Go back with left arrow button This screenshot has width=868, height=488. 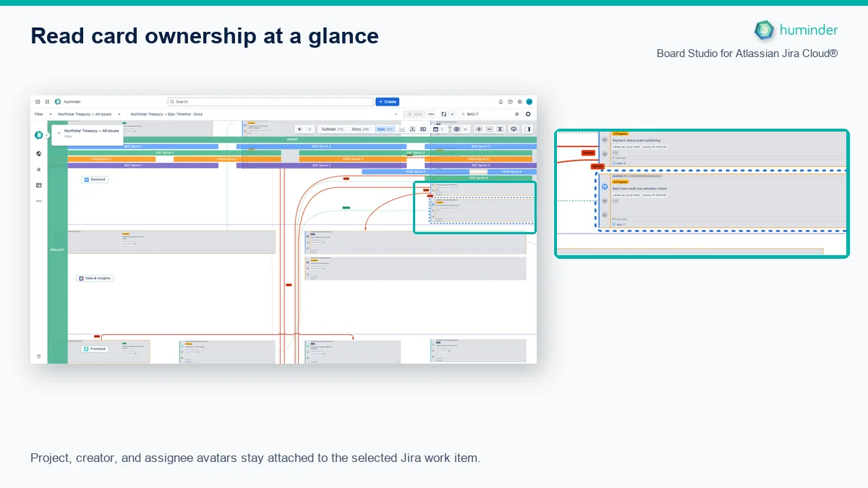point(299,129)
